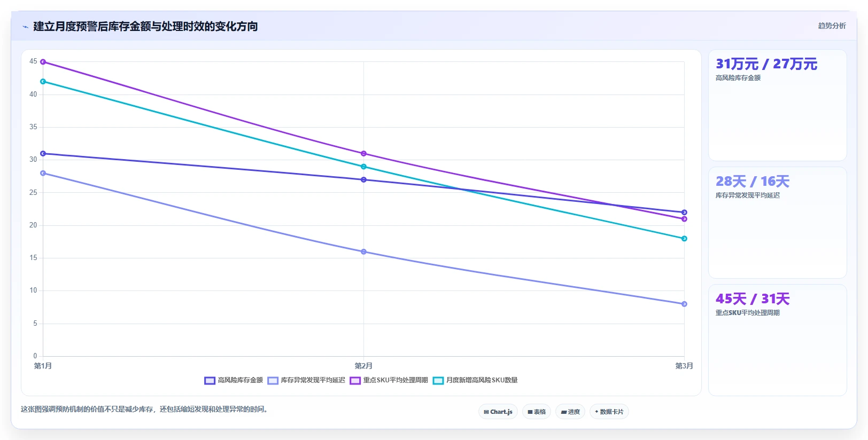Click the 趋势分析 tag
The width and height of the screenshot is (868, 440).
click(832, 26)
